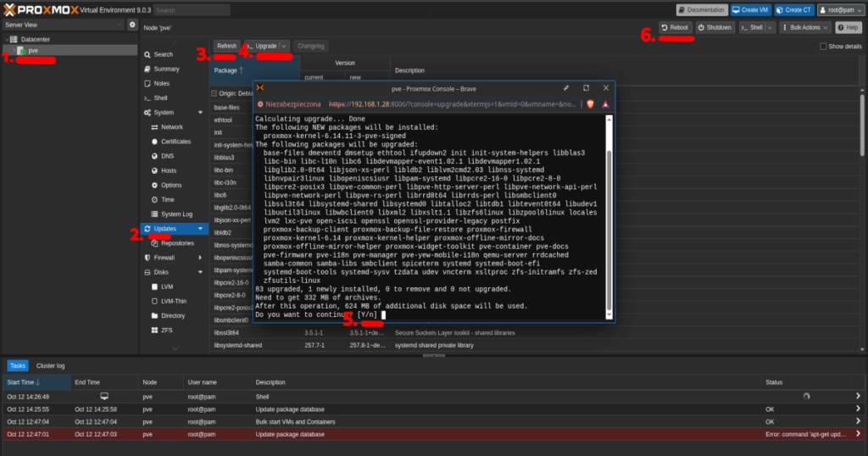Viewport: 868px width, 456px height.
Task: Click the Brave rewards triangle icon
Action: point(605,104)
